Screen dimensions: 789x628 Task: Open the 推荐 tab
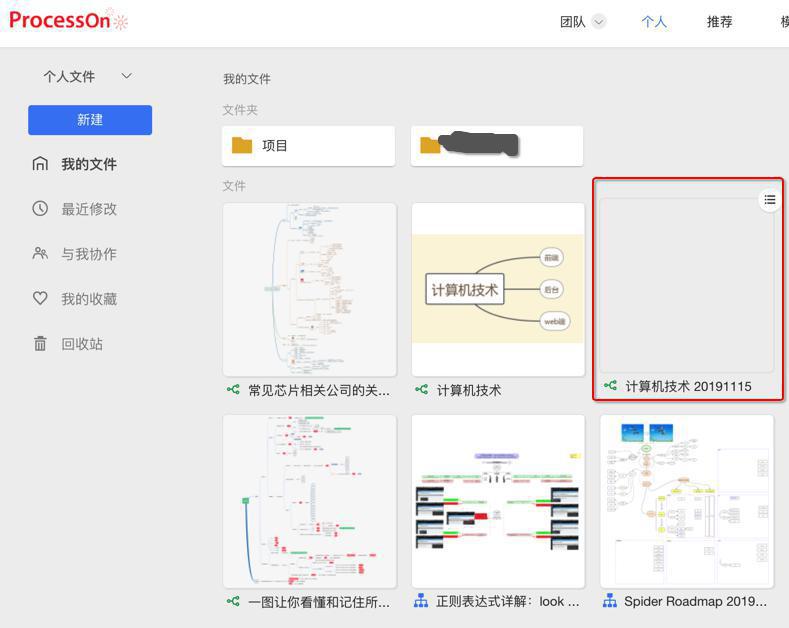[x=719, y=22]
